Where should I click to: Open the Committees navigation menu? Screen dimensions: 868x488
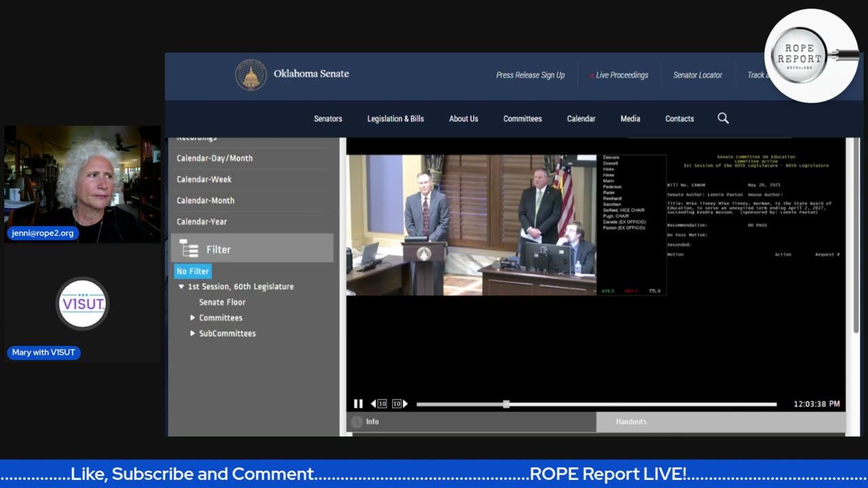click(x=522, y=119)
